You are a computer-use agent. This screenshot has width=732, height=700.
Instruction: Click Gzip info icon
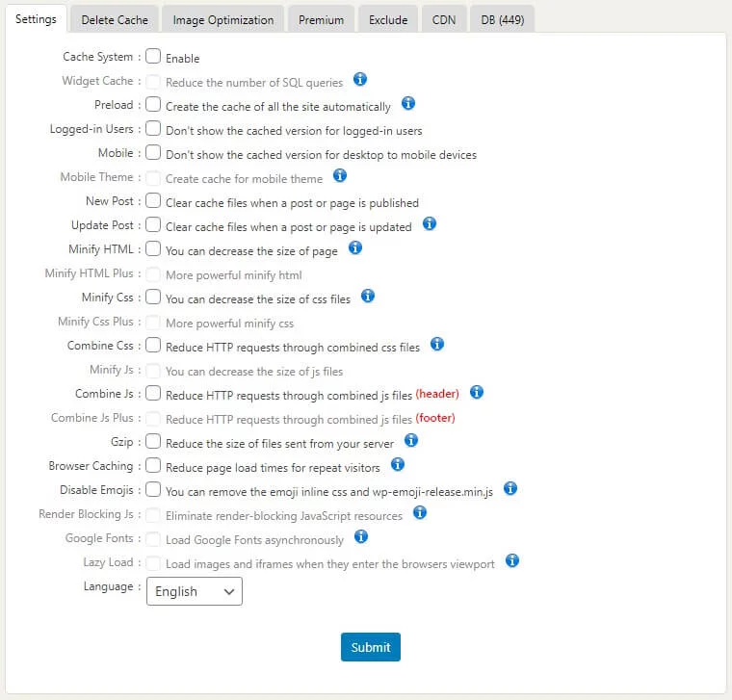411,440
